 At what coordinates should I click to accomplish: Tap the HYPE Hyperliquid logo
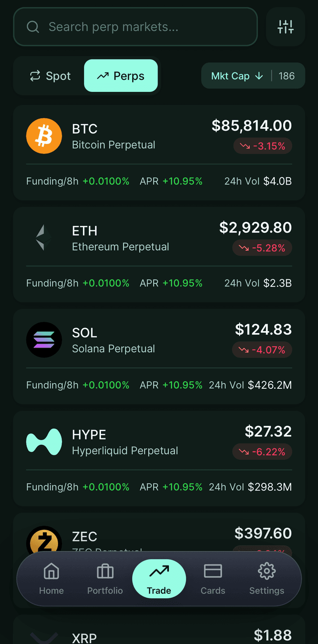click(x=44, y=441)
